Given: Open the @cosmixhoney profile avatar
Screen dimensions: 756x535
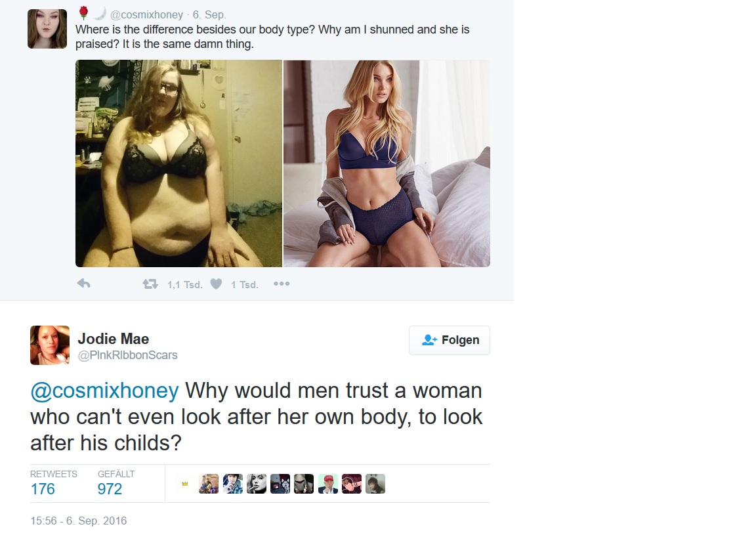Looking at the screenshot, I should [x=47, y=29].
